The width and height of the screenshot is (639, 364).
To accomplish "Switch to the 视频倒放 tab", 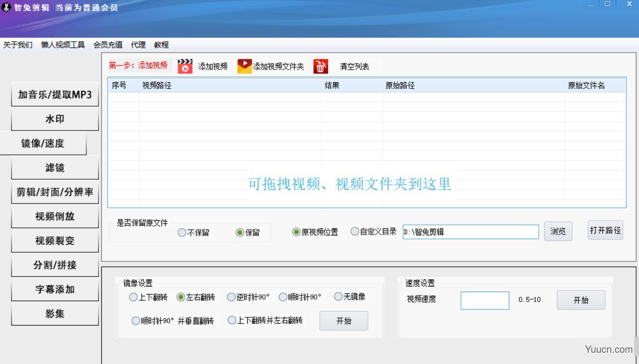I will click(x=55, y=217).
